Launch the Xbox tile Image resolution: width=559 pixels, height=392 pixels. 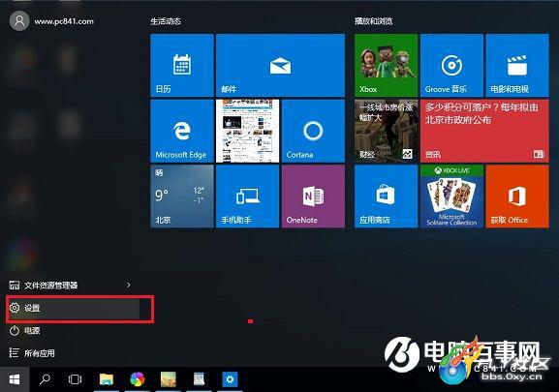point(387,65)
